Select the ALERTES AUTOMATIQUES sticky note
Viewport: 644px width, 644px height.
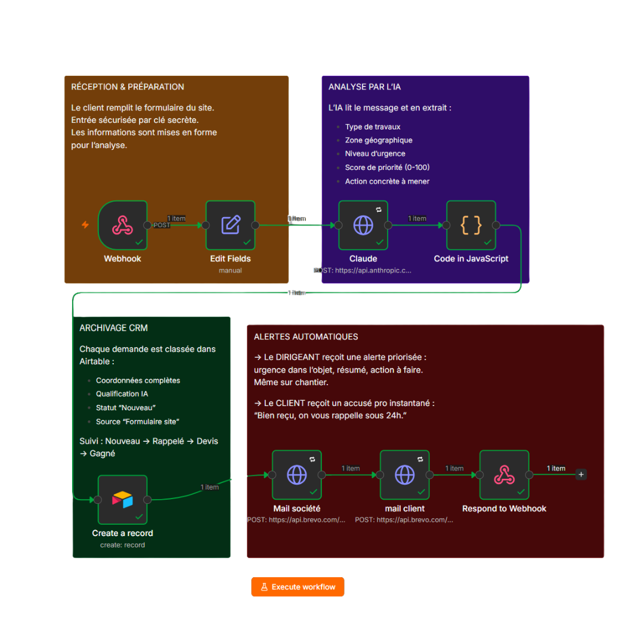305,337
